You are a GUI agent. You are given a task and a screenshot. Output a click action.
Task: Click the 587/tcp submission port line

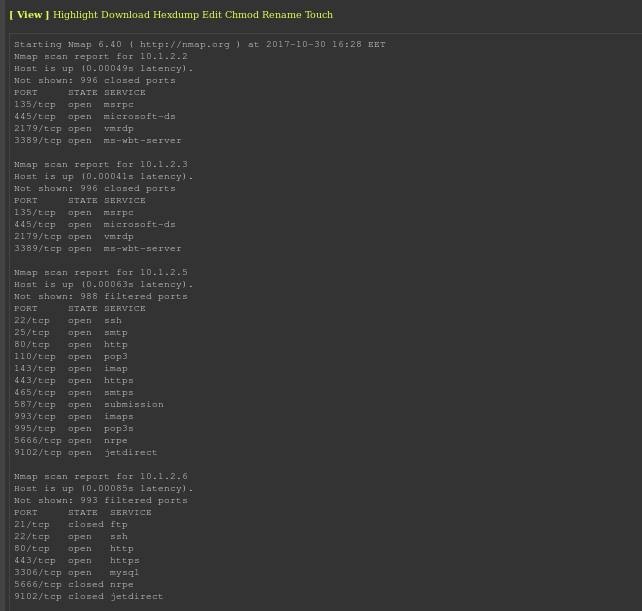tap(88, 404)
